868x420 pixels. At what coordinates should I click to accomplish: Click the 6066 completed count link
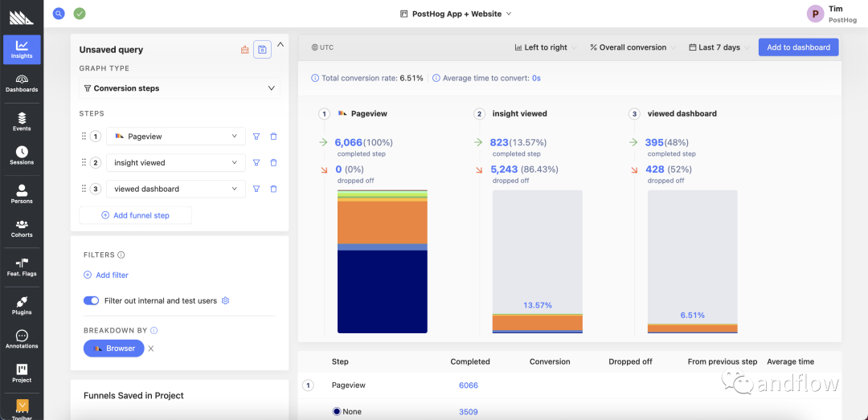tap(468, 385)
